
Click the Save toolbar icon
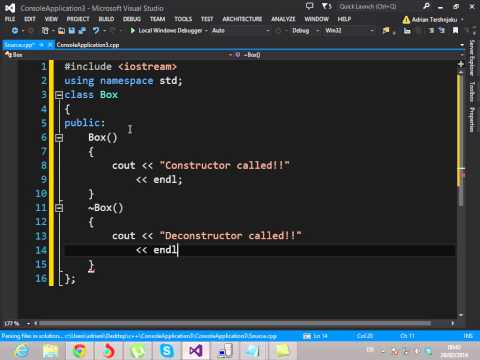(72, 31)
